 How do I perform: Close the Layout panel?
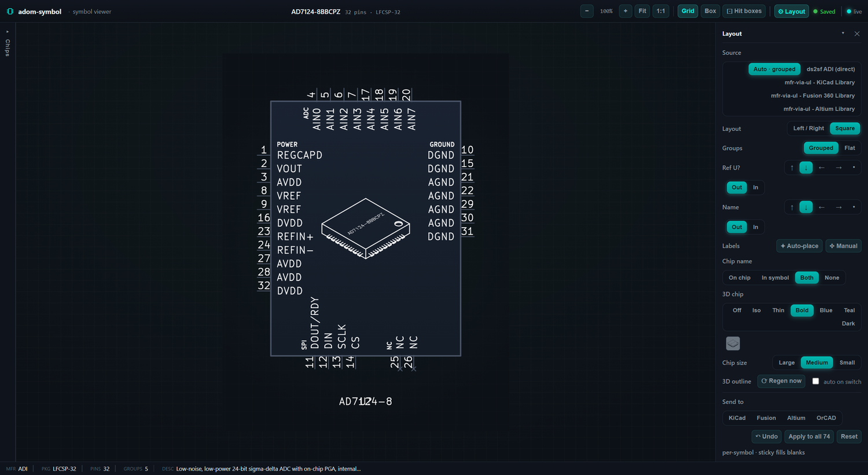pyautogui.click(x=857, y=34)
